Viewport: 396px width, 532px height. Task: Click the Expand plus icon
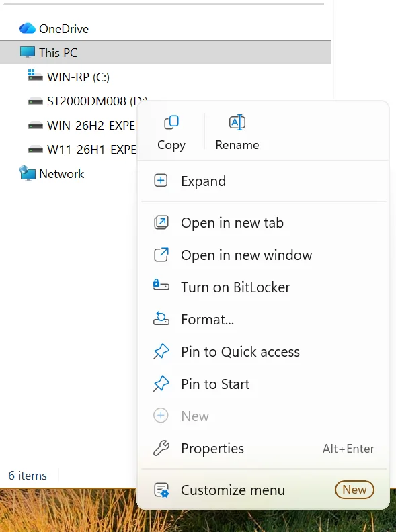(x=161, y=181)
